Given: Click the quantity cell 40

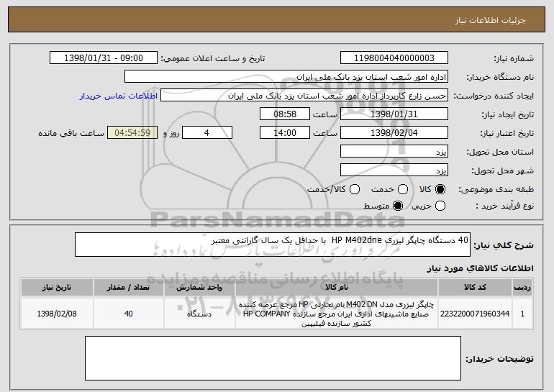Looking at the screenshot, I should pyautogui.click(x=129, y=314).
